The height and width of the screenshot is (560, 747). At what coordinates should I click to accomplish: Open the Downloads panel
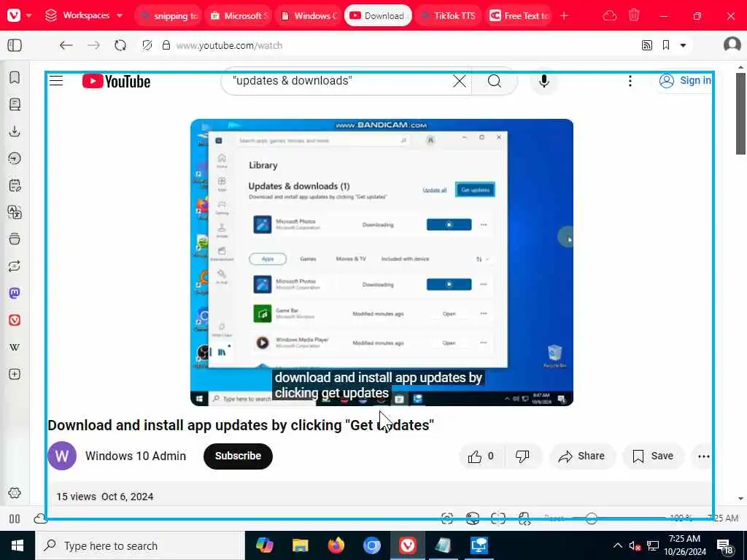15,131
